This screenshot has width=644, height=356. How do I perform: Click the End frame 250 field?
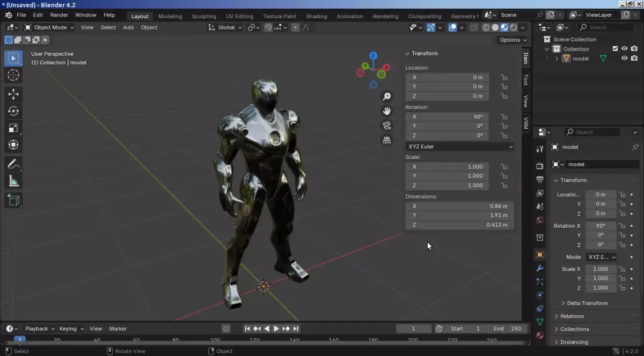508,329
